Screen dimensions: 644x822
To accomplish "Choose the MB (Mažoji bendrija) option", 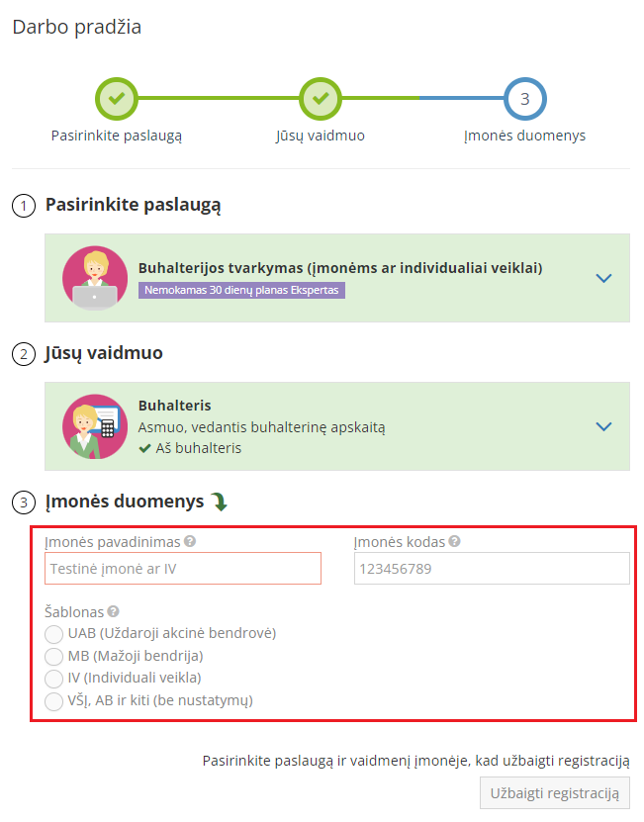I will [x=55, y=657].
